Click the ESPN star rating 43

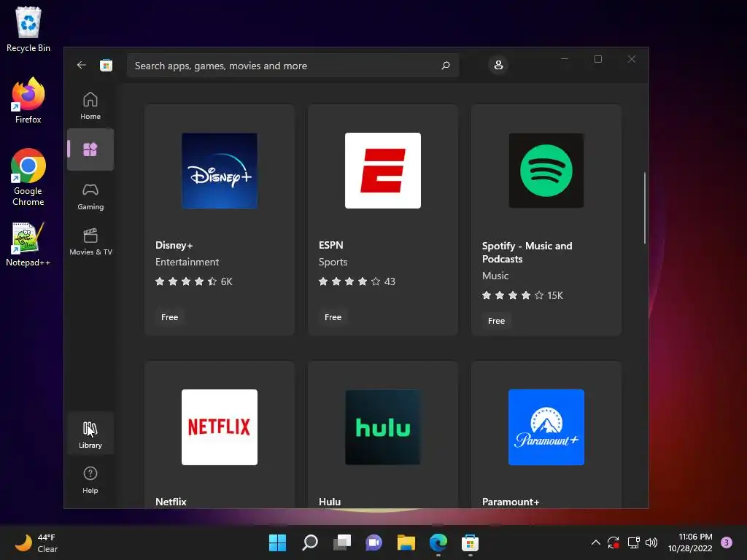point(357,281)
